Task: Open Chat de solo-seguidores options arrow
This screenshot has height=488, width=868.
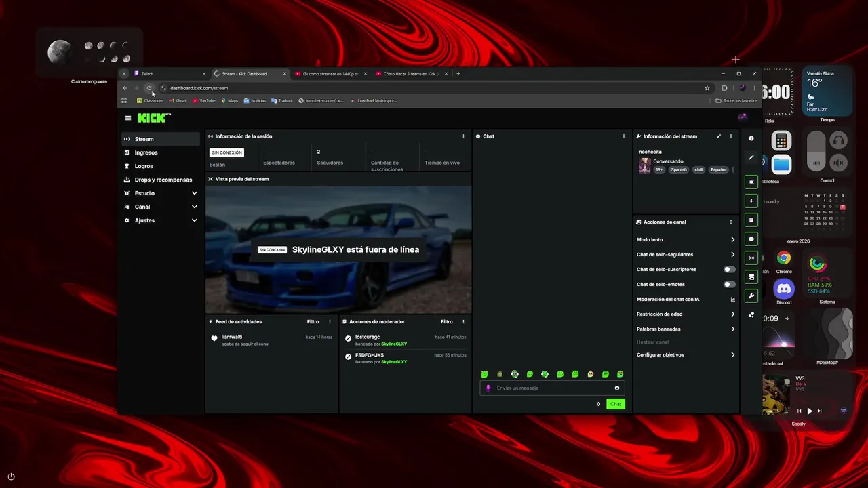Action: (x=732, y=254)
